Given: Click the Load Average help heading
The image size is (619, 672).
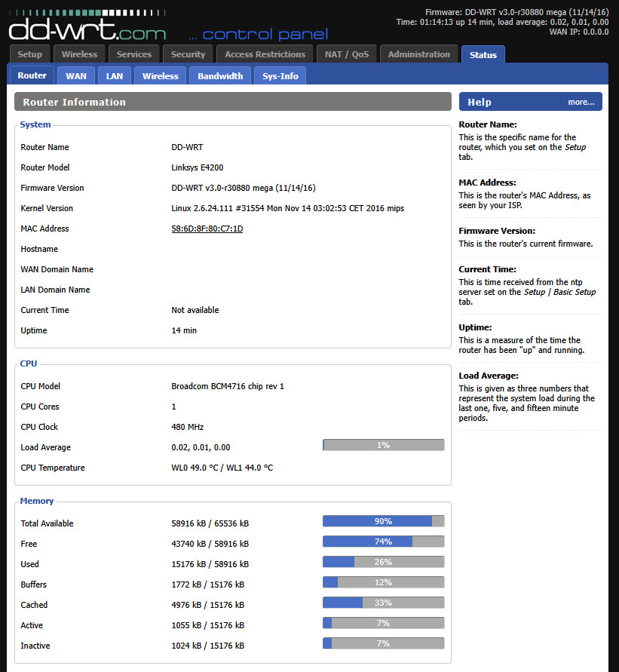Looking at the screenshot, I should [489, 376].
